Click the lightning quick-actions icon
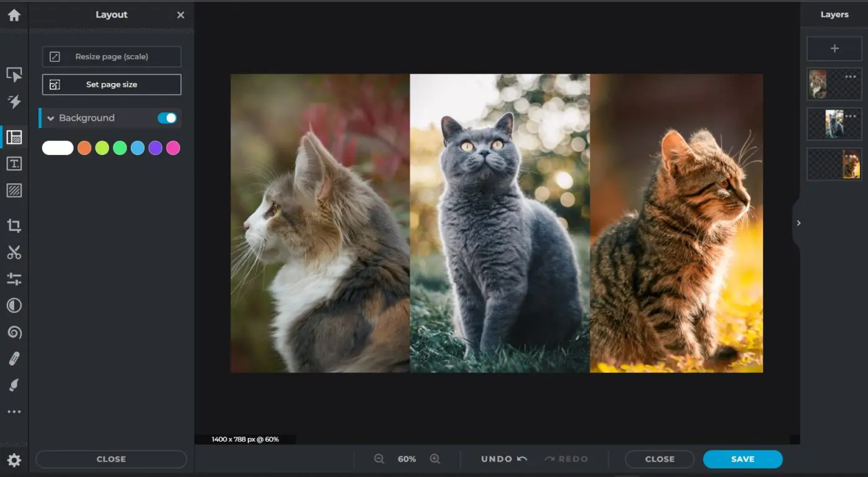This screenshot has width=868, height=477. coord(14,102)
